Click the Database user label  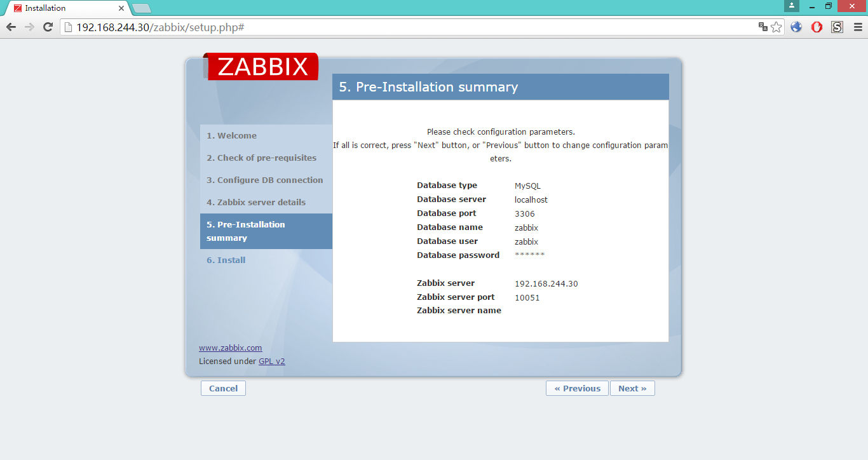447,241
